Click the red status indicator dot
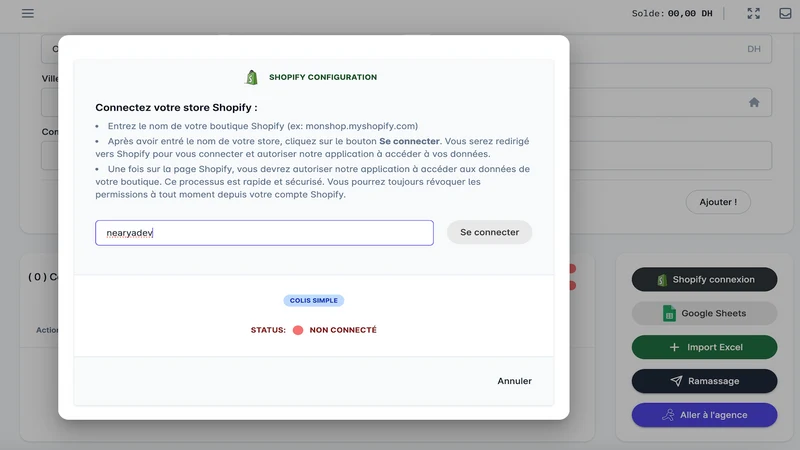 pos(298,330)
